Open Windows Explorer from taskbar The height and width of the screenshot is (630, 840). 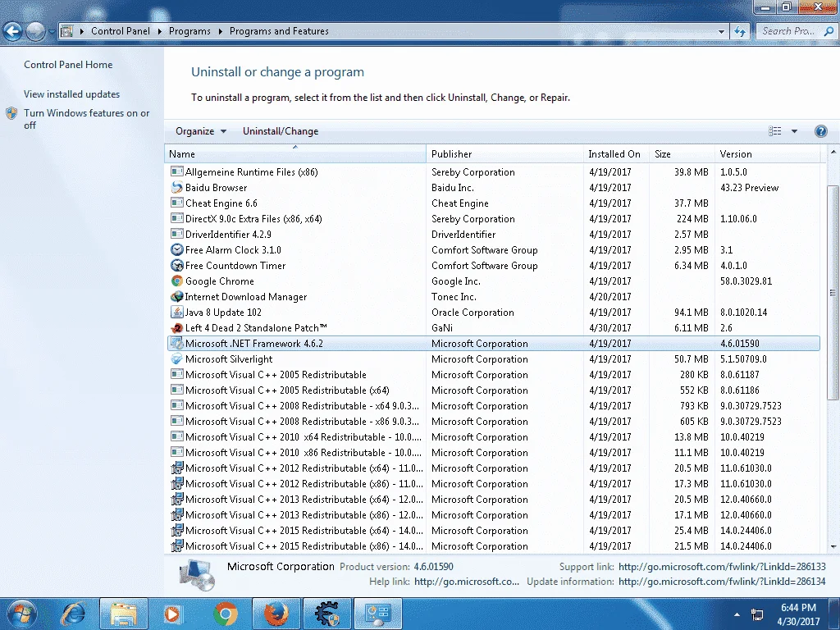point(124,614)
